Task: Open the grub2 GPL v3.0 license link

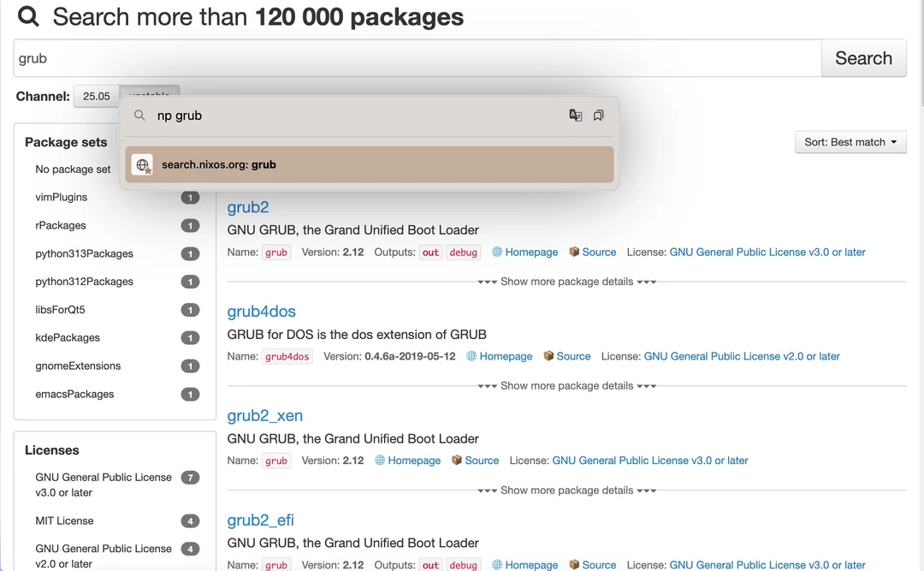Action: pyautogui.click(x=767, y=252)
